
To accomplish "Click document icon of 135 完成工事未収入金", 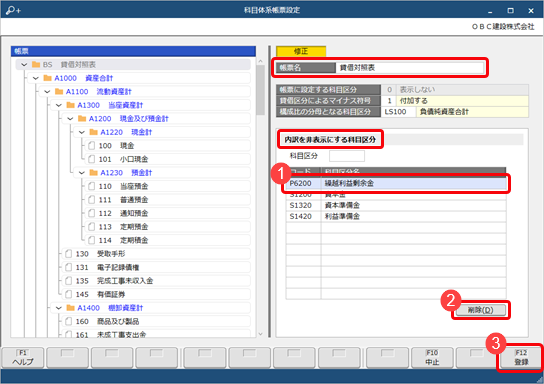I will 69,281.
